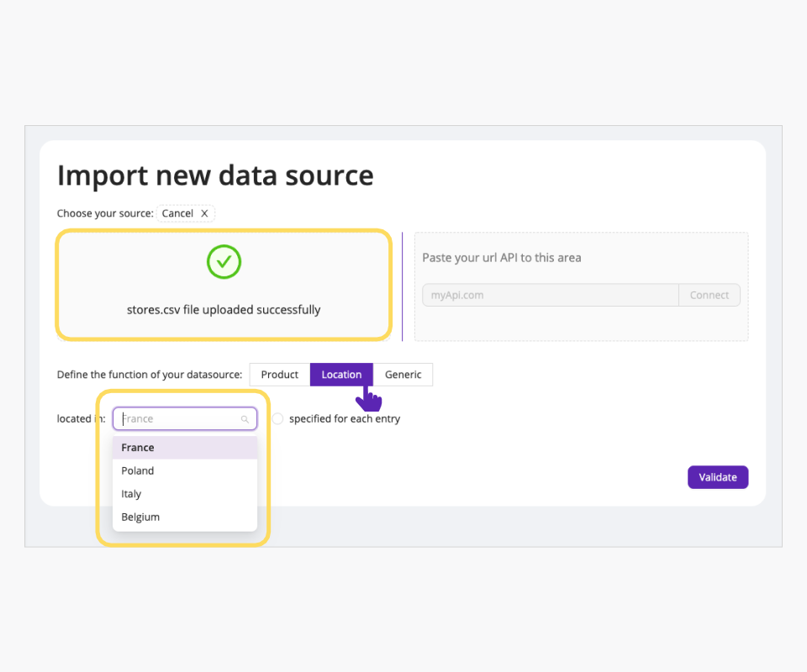The image size is (807, 672).
Task: Select the Location function tab
Action: (341, 375)
